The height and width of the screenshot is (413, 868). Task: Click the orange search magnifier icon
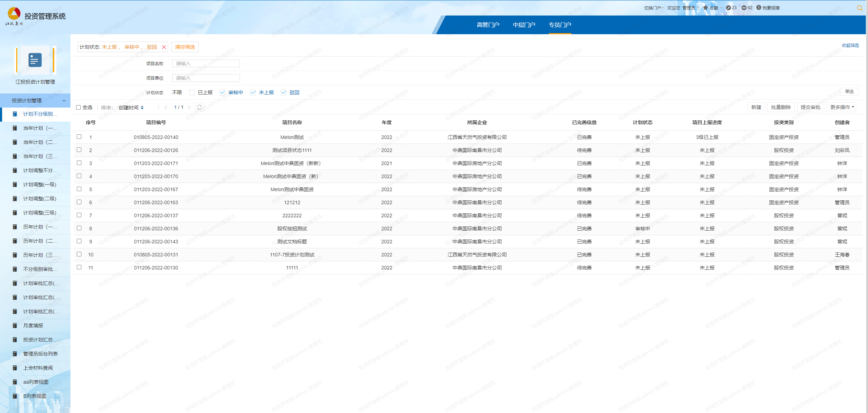(859, 8)
